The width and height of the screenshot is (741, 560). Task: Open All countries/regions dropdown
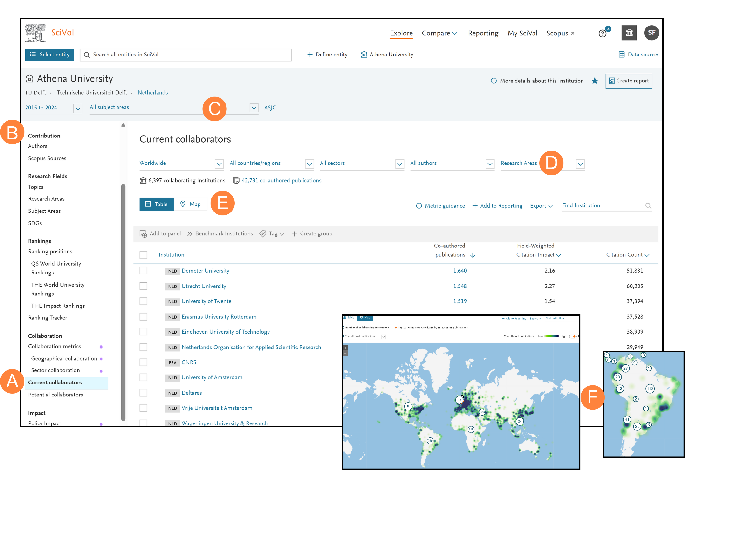[272, 164]
